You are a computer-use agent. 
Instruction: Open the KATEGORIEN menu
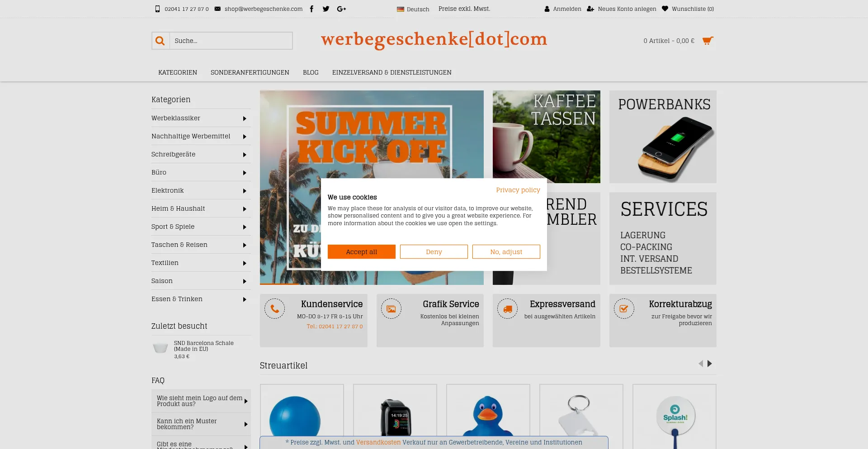[x=178, y=72]
